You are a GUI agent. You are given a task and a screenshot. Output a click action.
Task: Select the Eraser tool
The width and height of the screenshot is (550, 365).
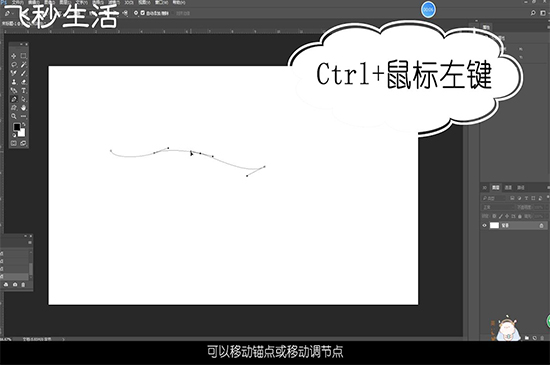(23, 82)
